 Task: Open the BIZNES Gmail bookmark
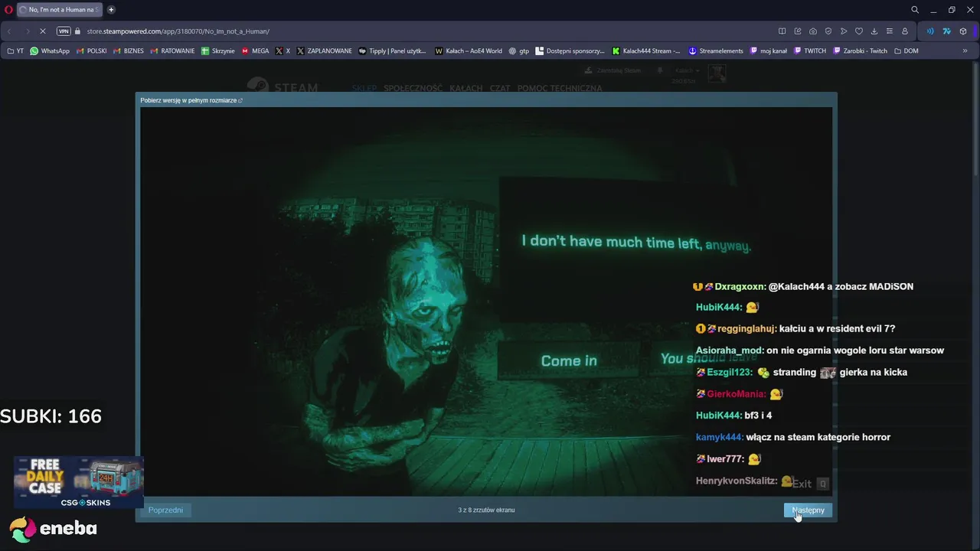click(129, 51)
